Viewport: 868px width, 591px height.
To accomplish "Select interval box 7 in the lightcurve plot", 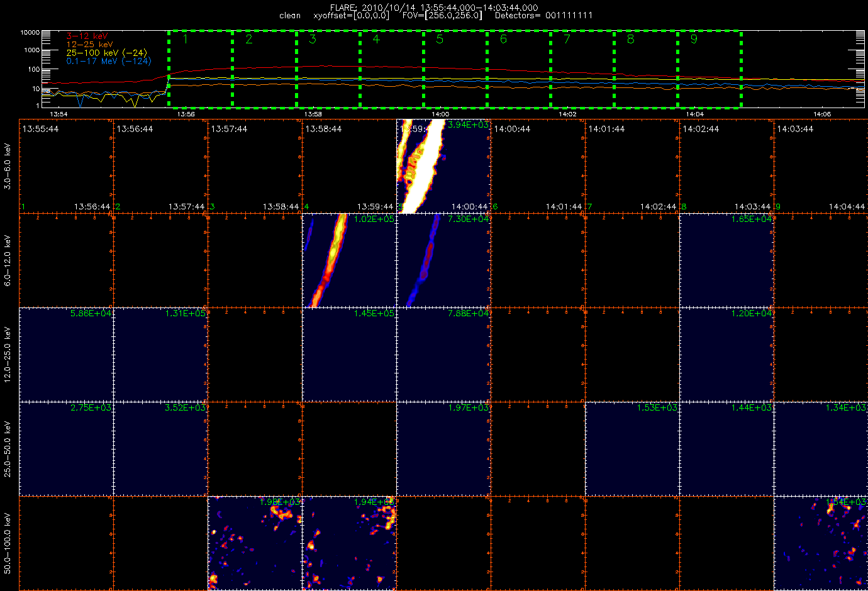I will coord(582,69).
